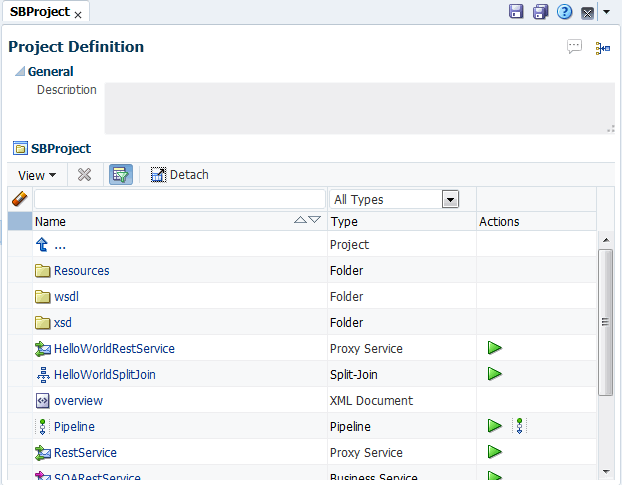
Task: Click the table scroll up arrow
Action: pyautogui.click(x=606, y=240)
